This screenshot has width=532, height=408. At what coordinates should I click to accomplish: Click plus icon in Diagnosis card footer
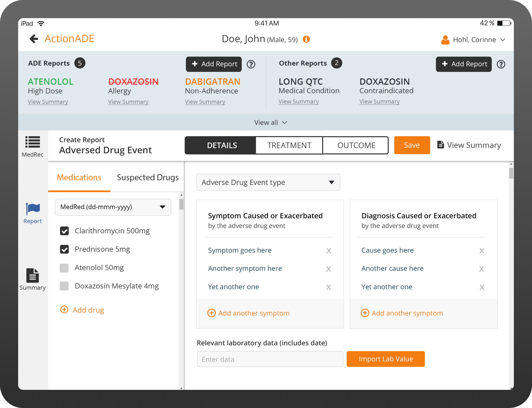tap(365, 313)
